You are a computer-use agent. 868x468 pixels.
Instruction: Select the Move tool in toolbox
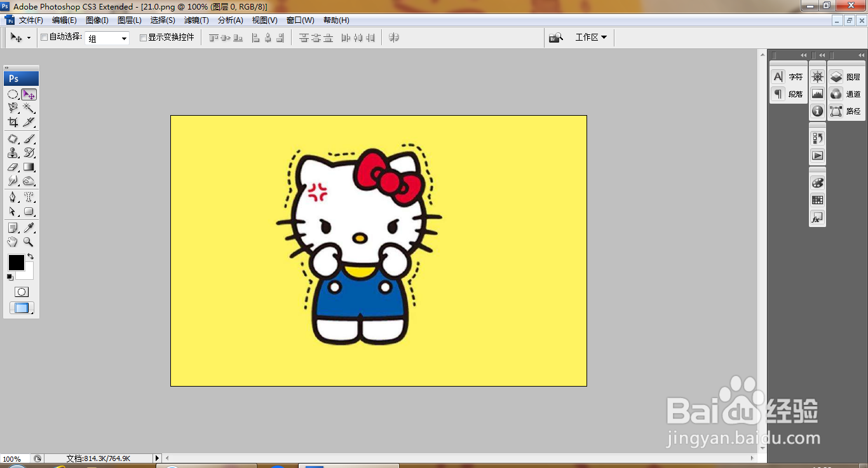pos(29,94)
